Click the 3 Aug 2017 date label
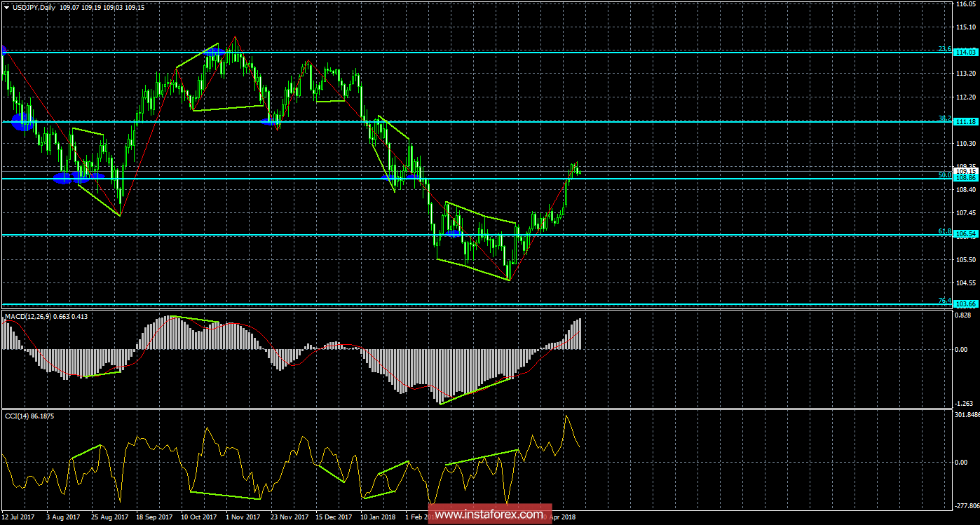 click(x=62, y=517)
